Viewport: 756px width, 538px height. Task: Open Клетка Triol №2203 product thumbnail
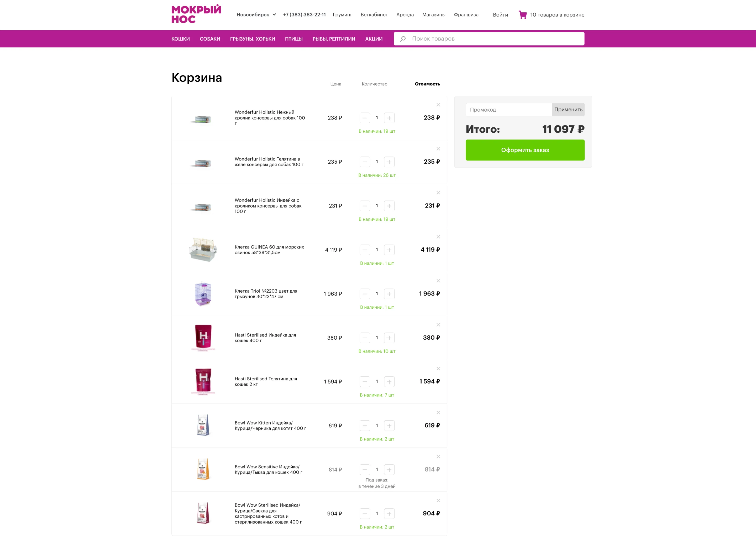tap(203, 294)
